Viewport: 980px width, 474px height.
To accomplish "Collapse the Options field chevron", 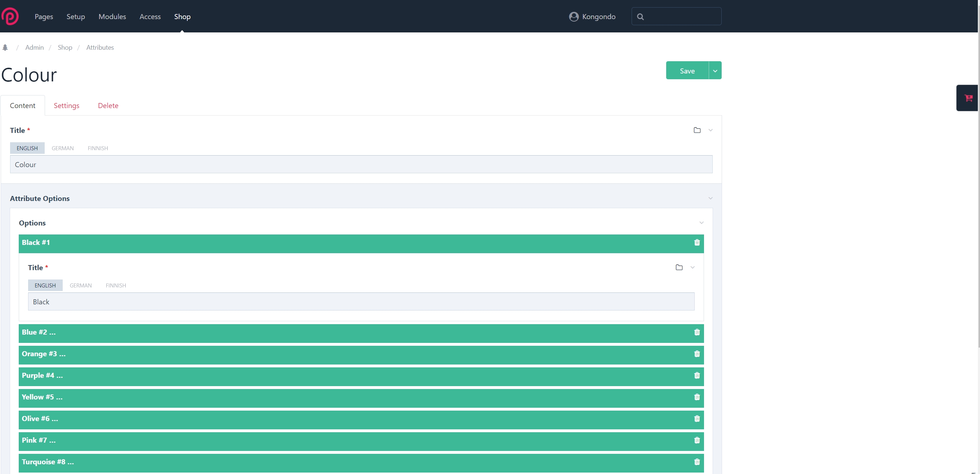I will (701, 223).
